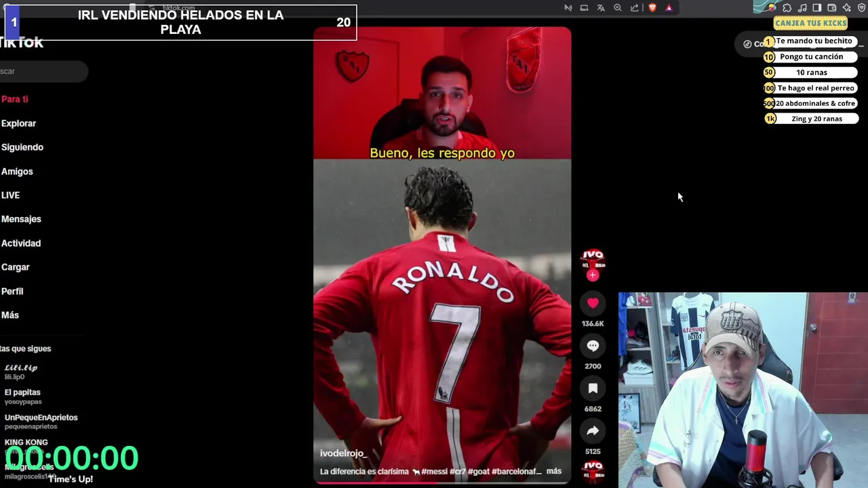Open the browser extensions puzzle icon
This screenshot has width=868, height=488.
787,7
